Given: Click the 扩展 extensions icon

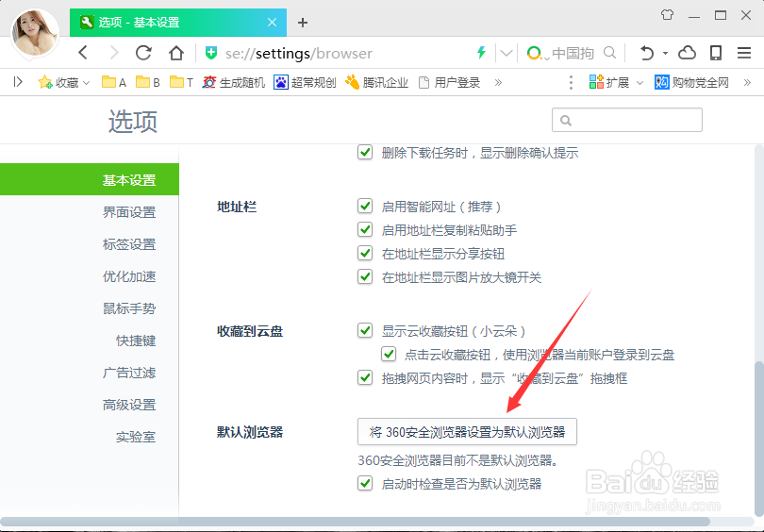Looking at the screenshot, I should click(596, 82).
